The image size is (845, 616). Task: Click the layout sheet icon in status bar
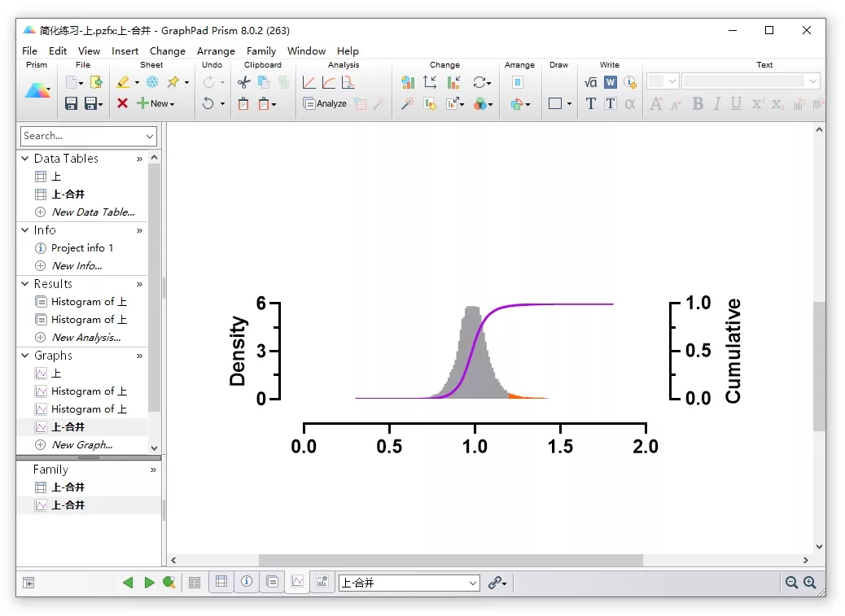pos(322,582)
